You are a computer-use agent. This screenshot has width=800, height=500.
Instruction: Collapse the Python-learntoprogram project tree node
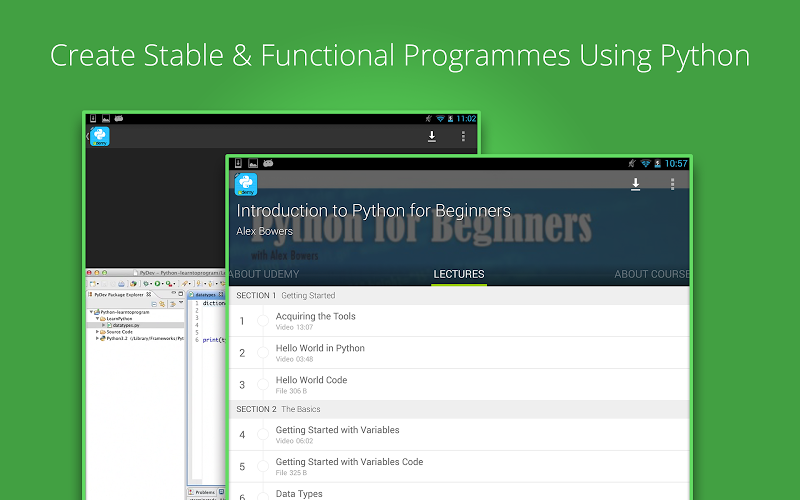pos(91,312)
